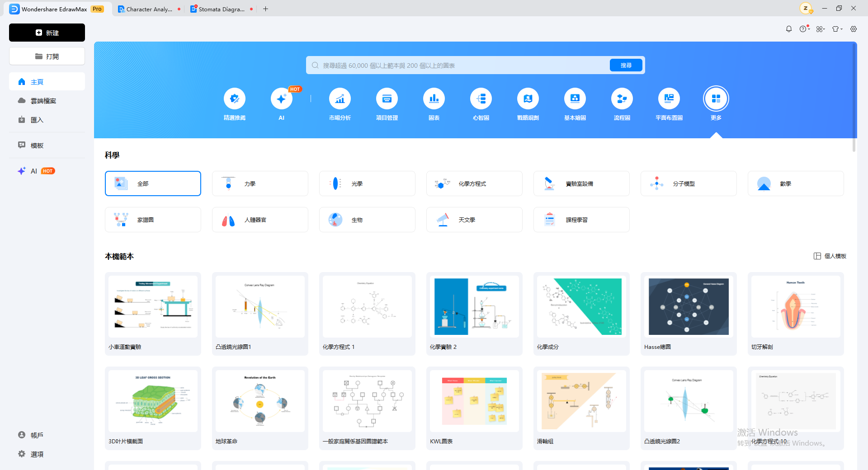Open 個人模板 personal templates
Image resolution: width=868 pixels, height=470 pixels.
coord(830,256)
